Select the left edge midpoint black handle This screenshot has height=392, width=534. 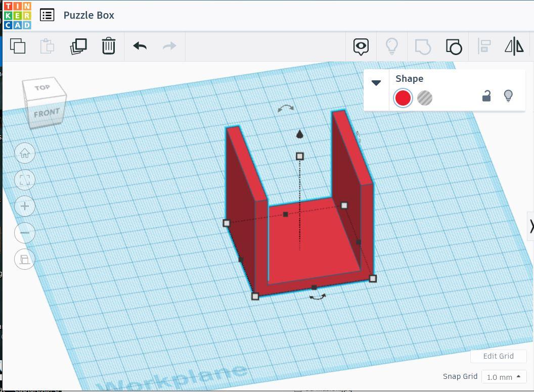[241, 260]
